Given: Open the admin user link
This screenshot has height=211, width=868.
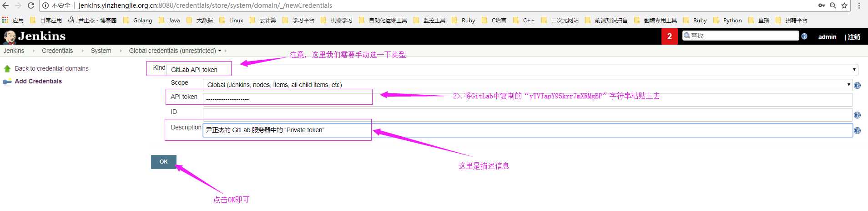Looking at the screenshot, I should click(827, 37).
